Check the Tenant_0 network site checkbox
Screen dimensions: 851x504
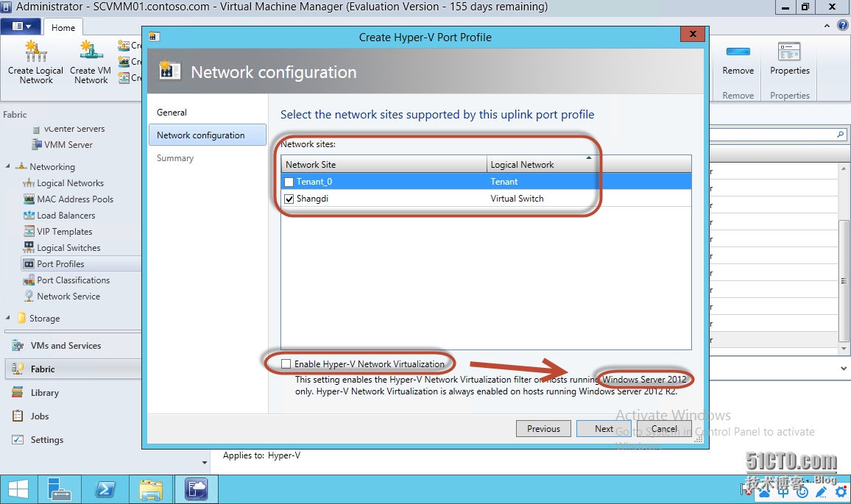(x=289, y=182)
